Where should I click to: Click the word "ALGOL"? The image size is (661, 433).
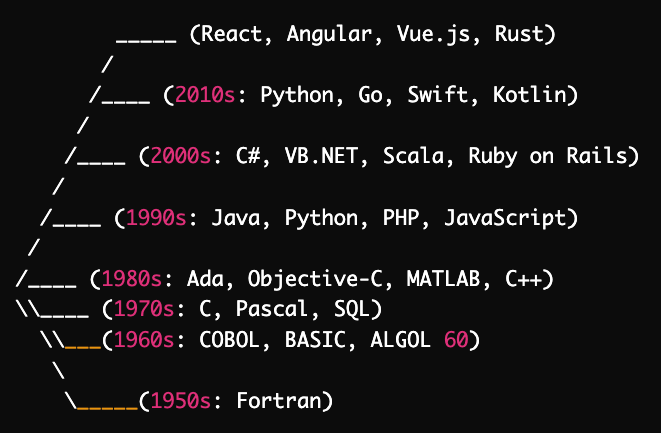pyautogui.click(x=401, y=339)
